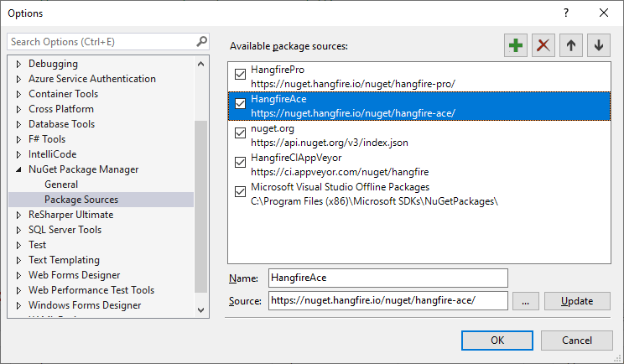Open help with the question mark icon

[566, 13]
